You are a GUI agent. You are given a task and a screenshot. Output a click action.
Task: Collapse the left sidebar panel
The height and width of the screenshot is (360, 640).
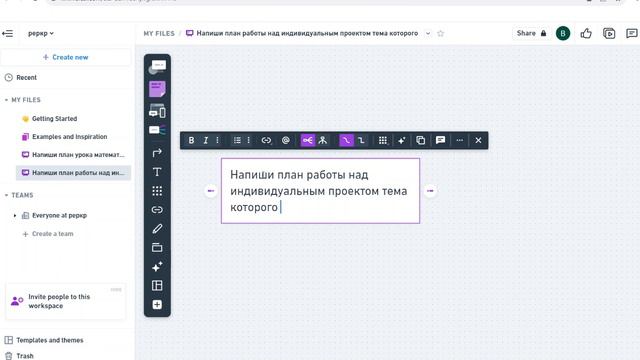[x=7, y=33]
